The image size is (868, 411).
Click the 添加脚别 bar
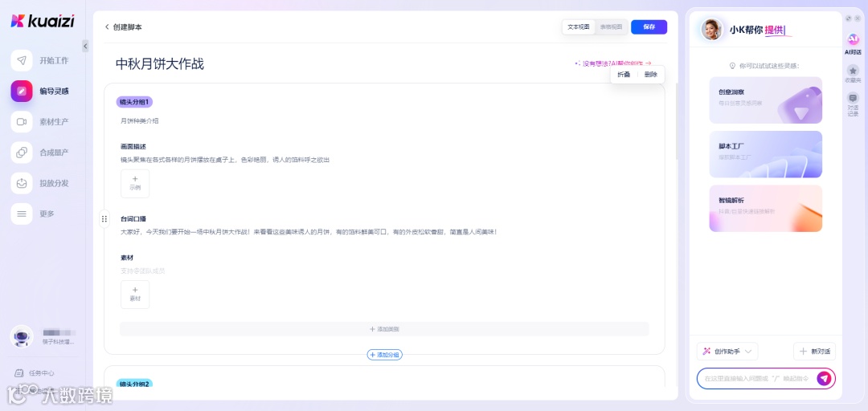pyautogui.click(x=384, y=329)
